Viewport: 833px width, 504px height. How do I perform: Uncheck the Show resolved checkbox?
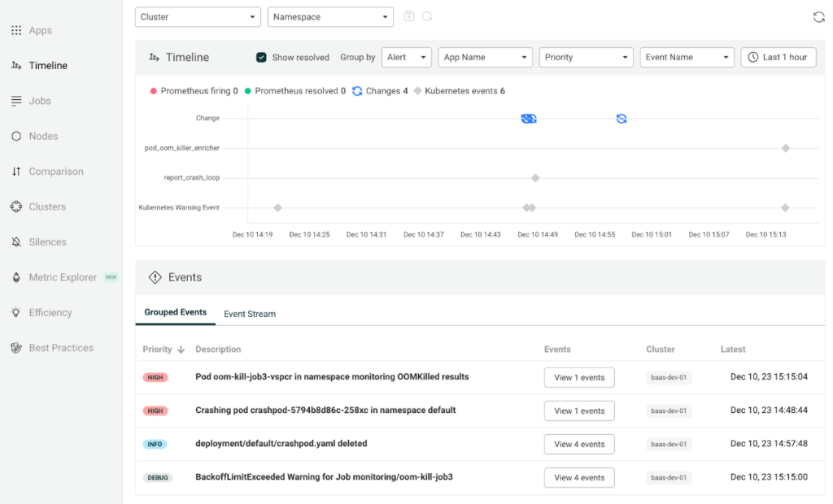[x=261, y=58]
